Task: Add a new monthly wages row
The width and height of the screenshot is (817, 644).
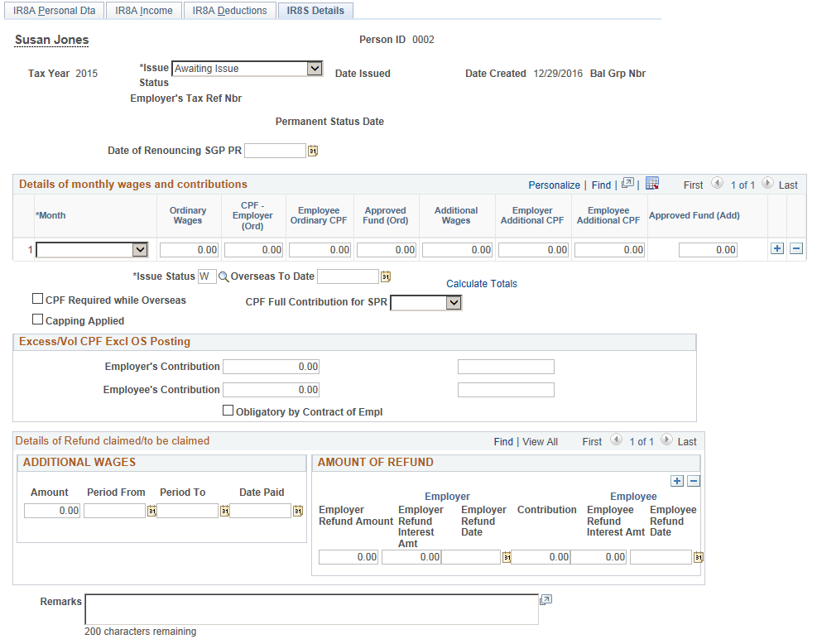Action: (777, 248)
